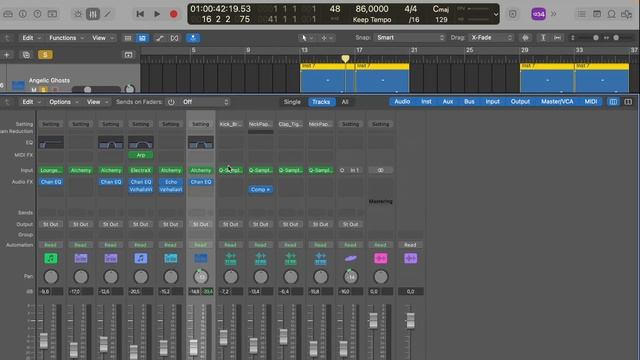This screenshot has height=360, width=640.
Task: Open Sends on Faders Off dropdown
Action: pyautogui.click(x=205, y=102)
